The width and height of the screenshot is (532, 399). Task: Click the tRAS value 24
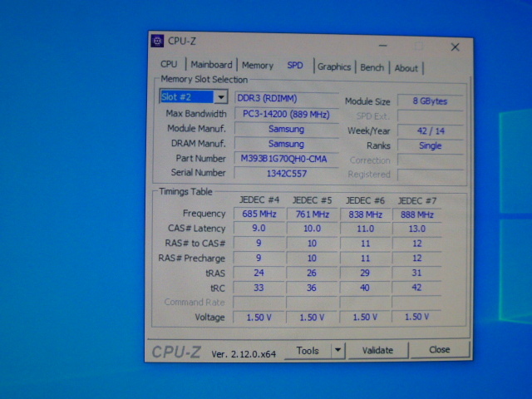click(259, 273)
